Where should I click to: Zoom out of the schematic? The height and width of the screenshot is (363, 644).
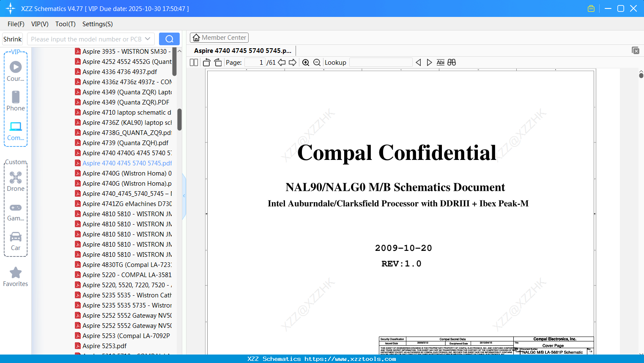(x=317, y=63)
